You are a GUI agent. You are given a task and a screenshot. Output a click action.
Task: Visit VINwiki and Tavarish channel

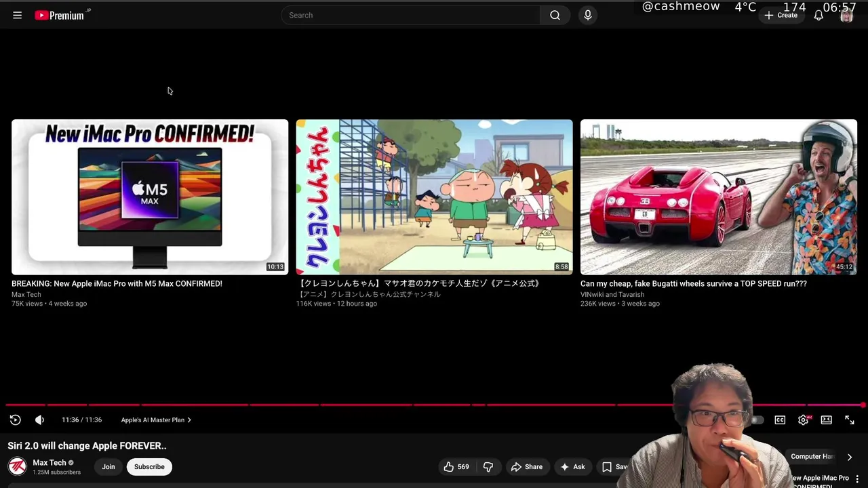coord(612,294)
